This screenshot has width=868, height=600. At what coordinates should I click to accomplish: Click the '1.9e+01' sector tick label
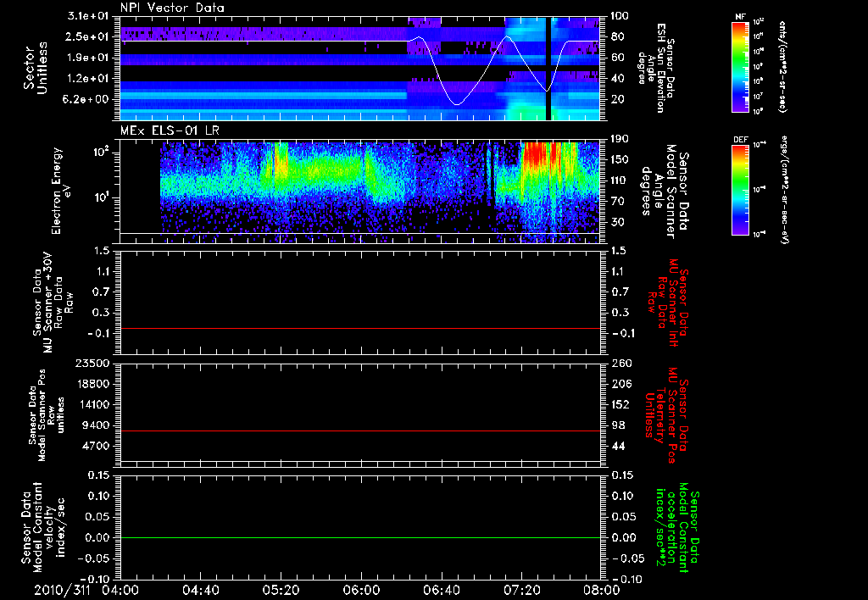88,58
